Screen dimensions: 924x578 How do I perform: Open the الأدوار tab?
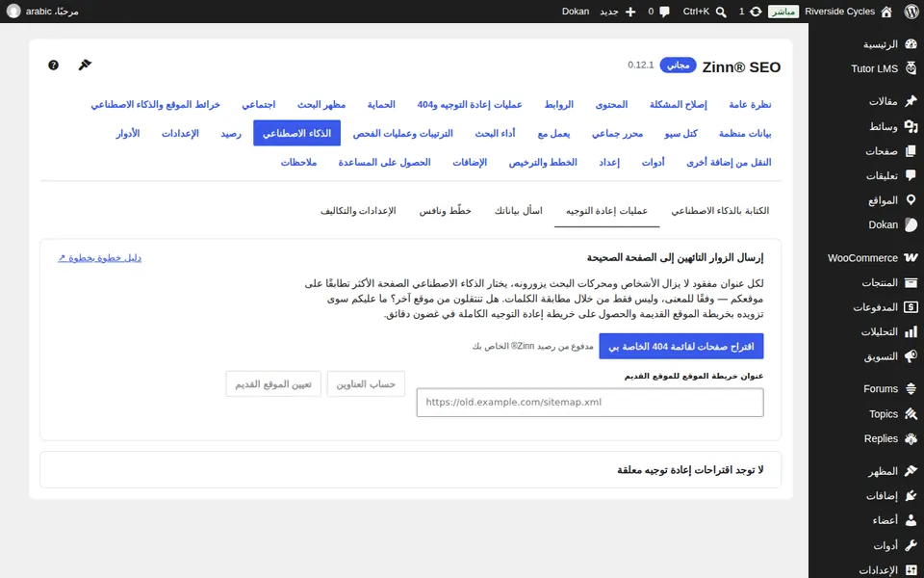pyautogui.click(x=127, y=133)
